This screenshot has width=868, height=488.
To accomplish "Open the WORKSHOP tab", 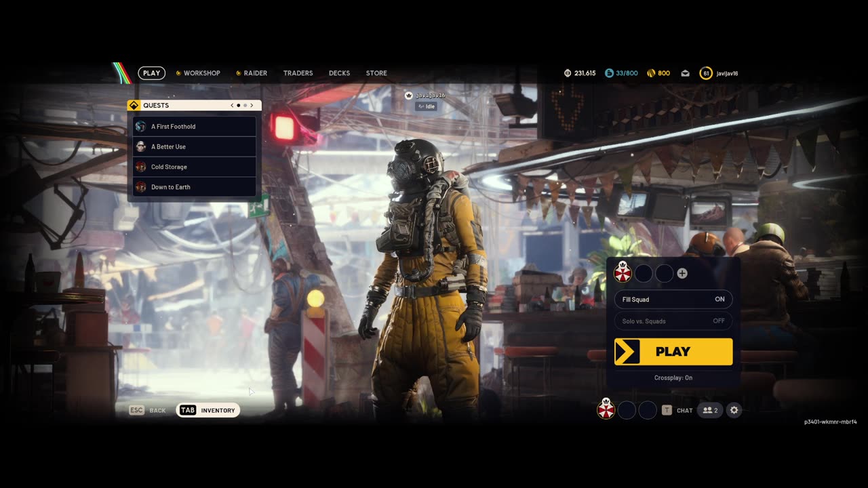I will (x=198, y=73).
